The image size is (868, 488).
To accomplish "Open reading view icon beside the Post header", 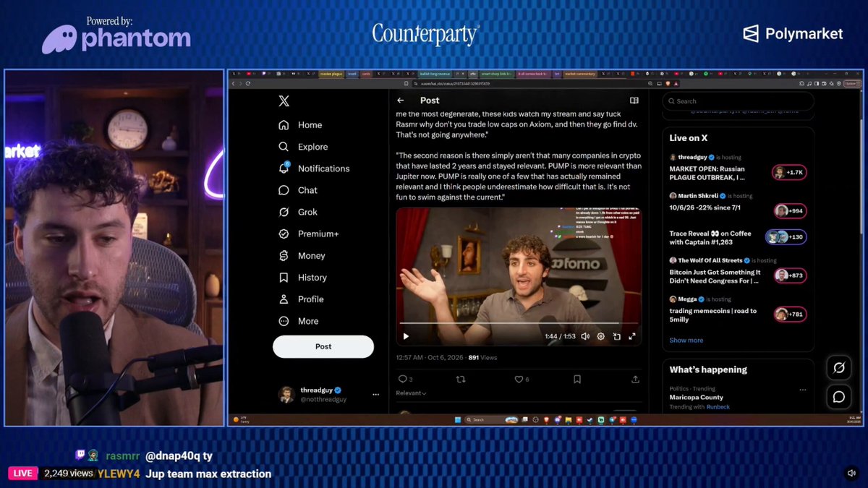I will coord(634,100).
